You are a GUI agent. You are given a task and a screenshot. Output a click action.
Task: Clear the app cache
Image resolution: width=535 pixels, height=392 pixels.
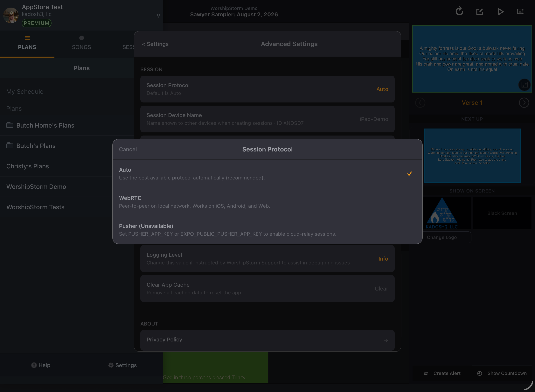pyautogui.click(x=267, y=289)
